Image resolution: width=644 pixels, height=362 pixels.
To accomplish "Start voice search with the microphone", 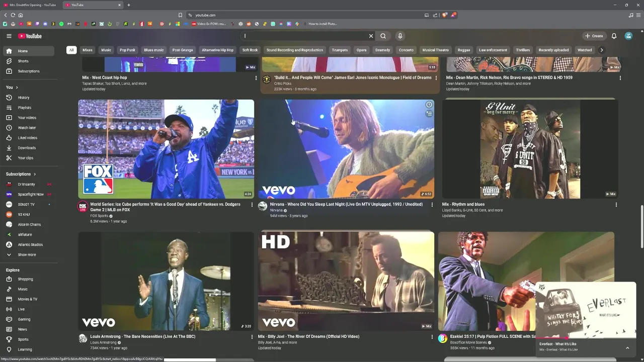I will 400,36.
